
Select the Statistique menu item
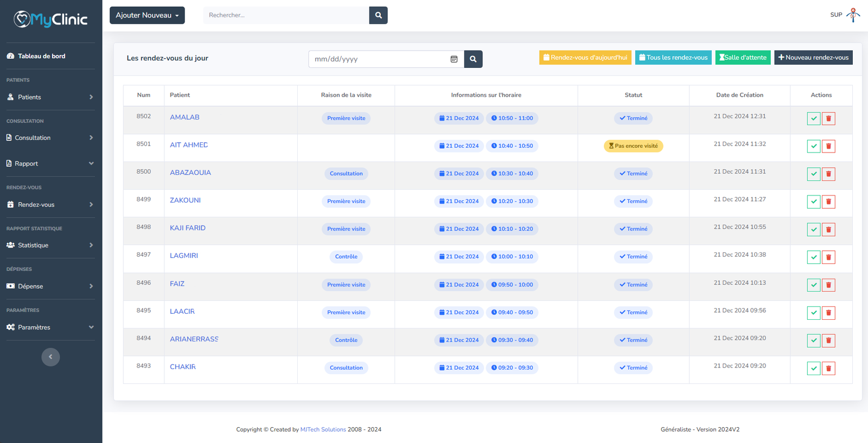coord(50,245)
